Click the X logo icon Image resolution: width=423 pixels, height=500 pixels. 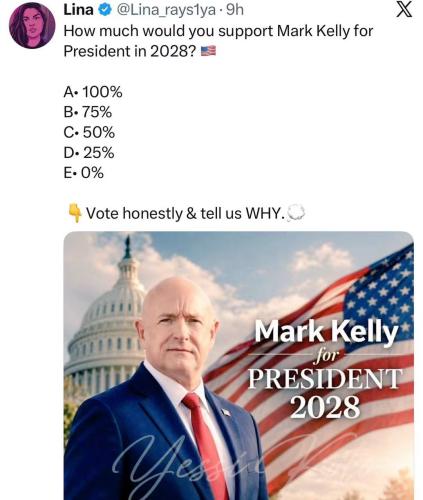pyautogui.click(x=404, y=9)
